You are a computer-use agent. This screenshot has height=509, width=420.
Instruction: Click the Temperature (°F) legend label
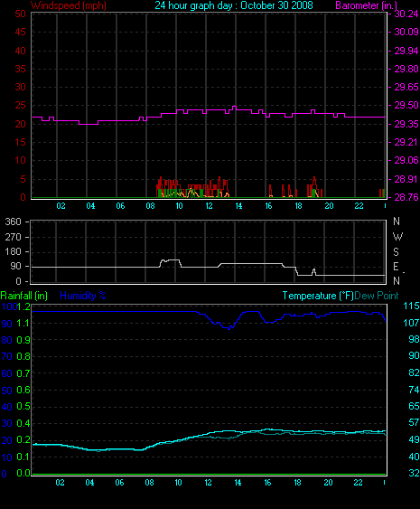(x=318, y=296)
